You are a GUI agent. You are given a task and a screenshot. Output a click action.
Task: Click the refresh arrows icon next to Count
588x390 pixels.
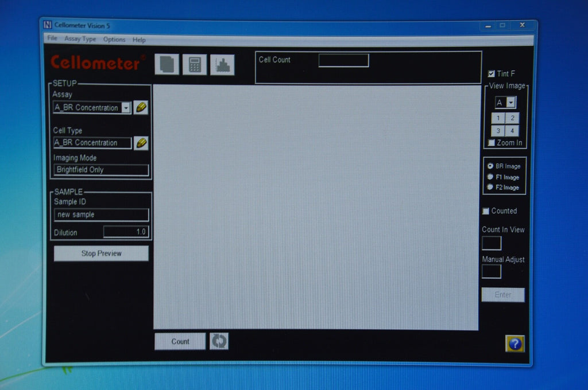tap(219, 341)
